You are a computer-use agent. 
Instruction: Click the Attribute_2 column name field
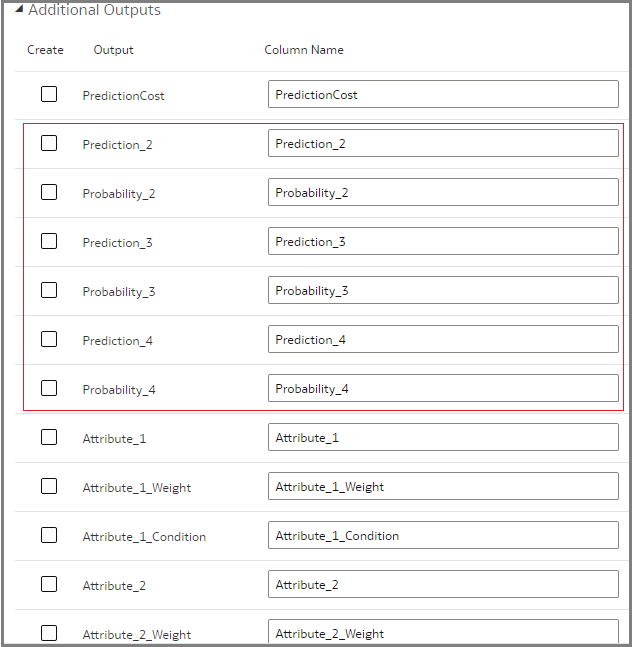click(443, 584)
